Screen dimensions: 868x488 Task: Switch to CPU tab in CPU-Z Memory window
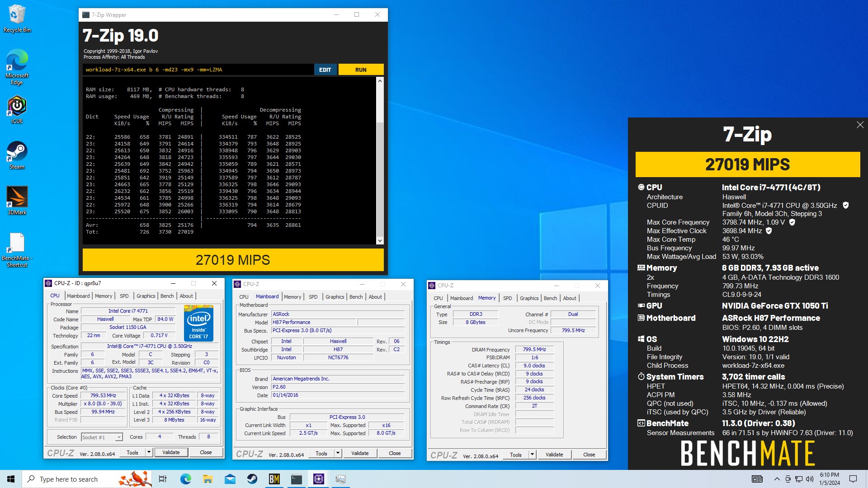pos(438,298)
